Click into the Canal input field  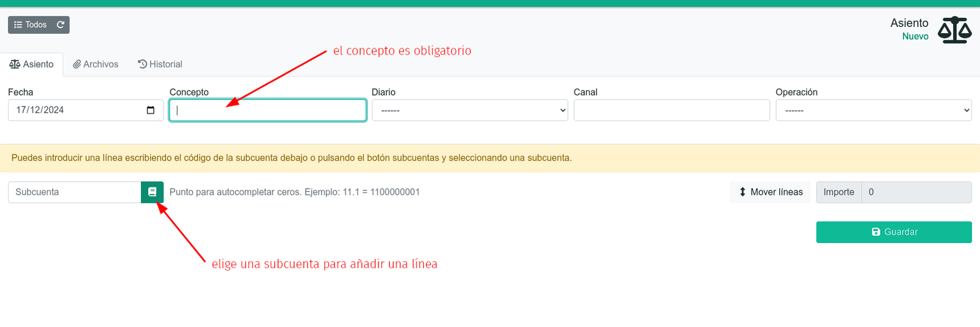click(x=672, y=110)
